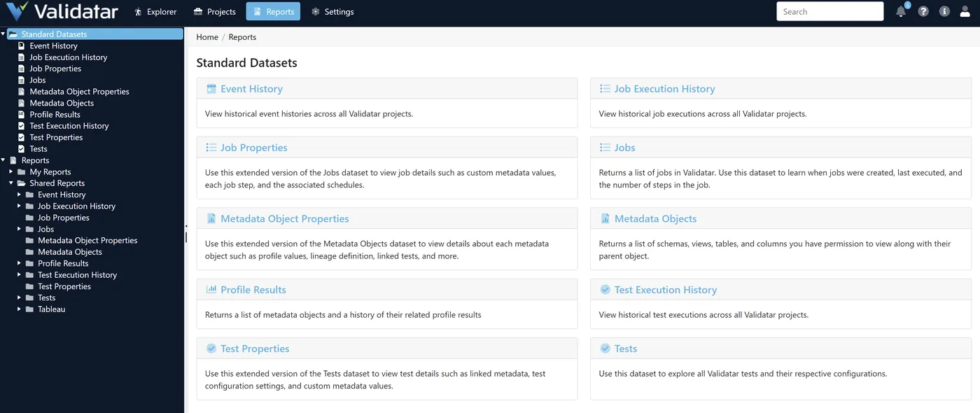Open the Explorer menu

point(155,12)
